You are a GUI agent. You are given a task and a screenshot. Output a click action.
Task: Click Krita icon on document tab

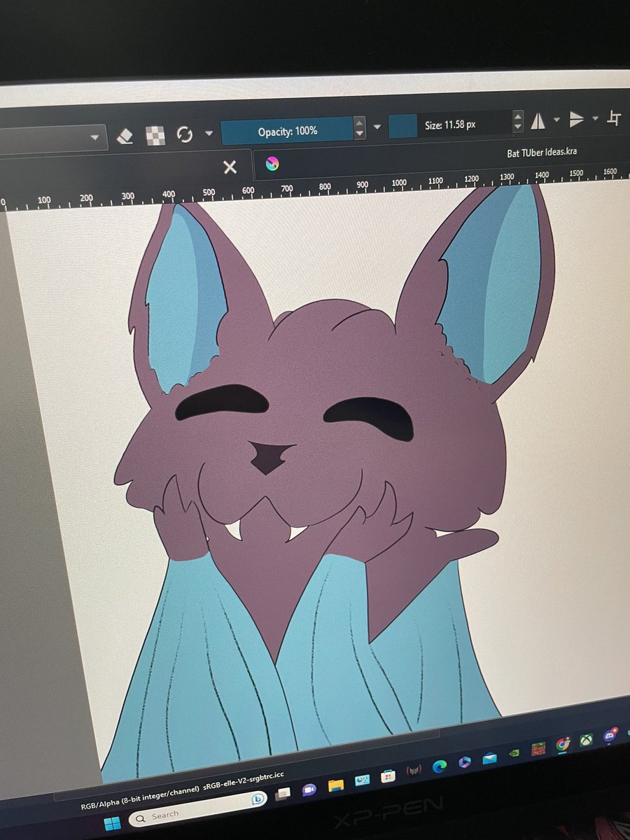[273, 164]
